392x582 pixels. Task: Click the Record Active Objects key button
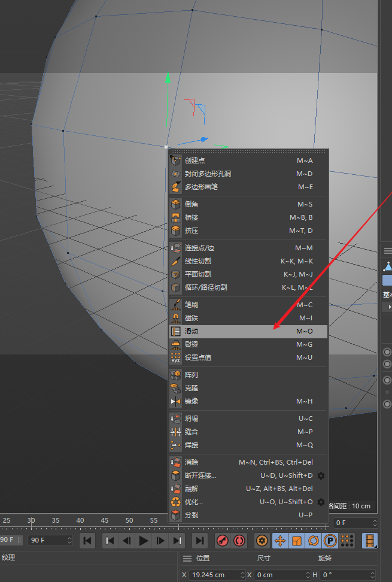(223, 541)
